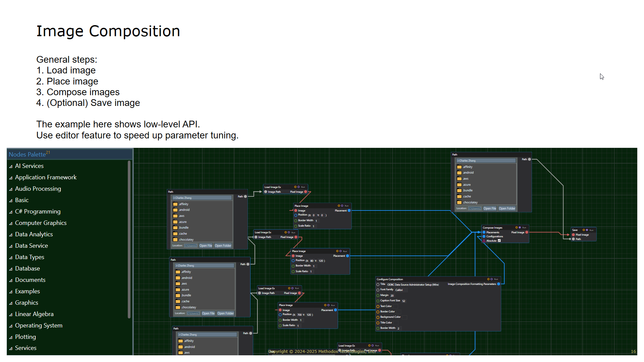Click Placement output pin of Place Image at X 80

[347, 256]
